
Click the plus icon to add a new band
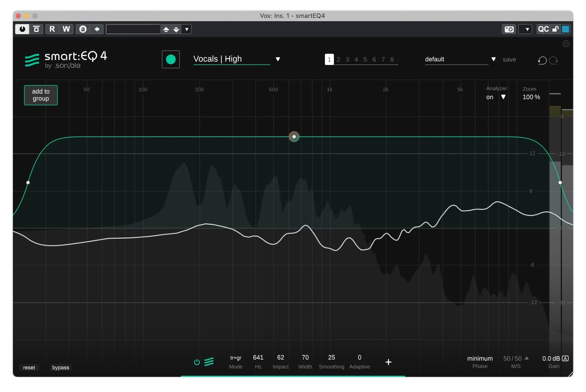tap(389, 362)
